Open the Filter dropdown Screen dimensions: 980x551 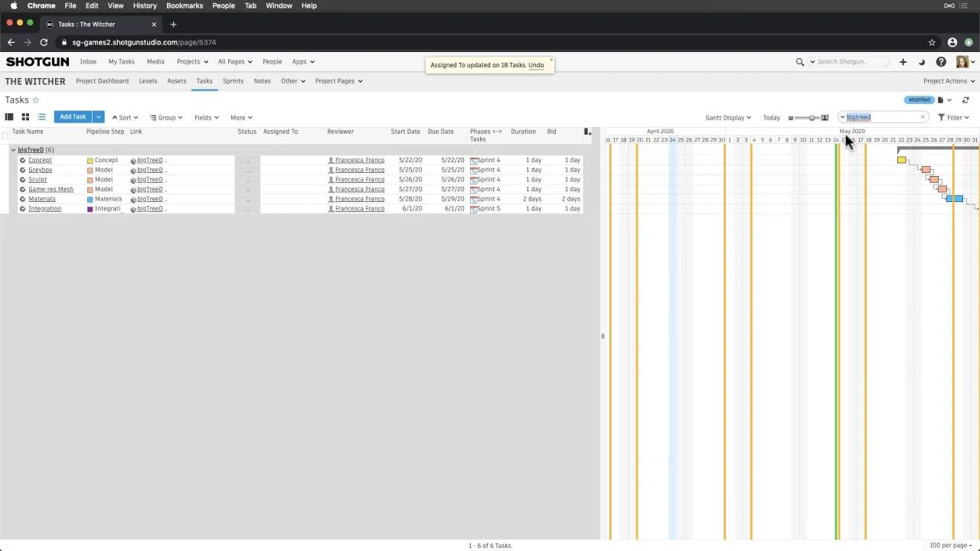[954, 118]
